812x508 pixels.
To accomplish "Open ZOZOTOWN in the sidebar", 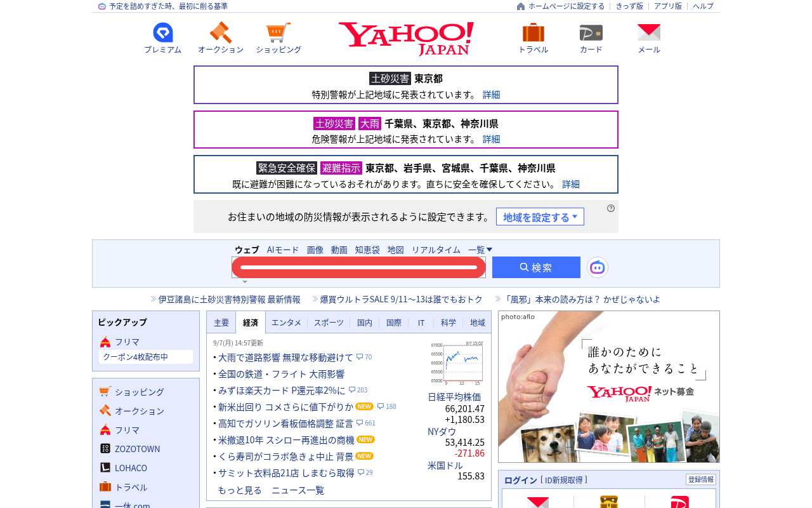I will 138,449.
